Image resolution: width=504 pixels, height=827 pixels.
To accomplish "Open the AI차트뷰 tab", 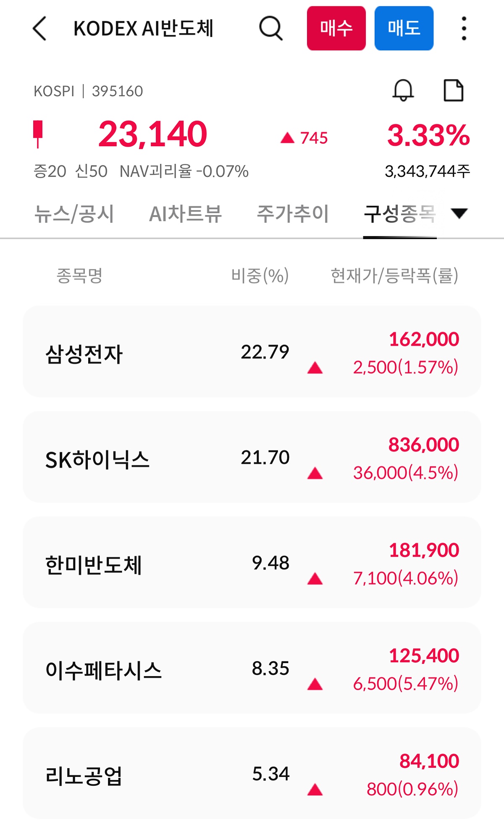I will 185,213.
